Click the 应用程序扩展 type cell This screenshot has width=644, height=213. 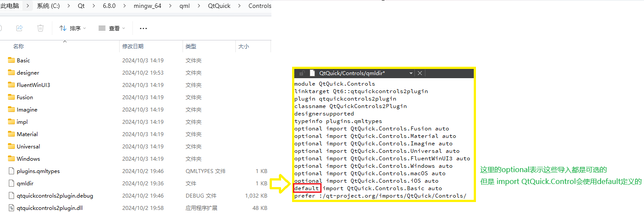tap(201, 208)
